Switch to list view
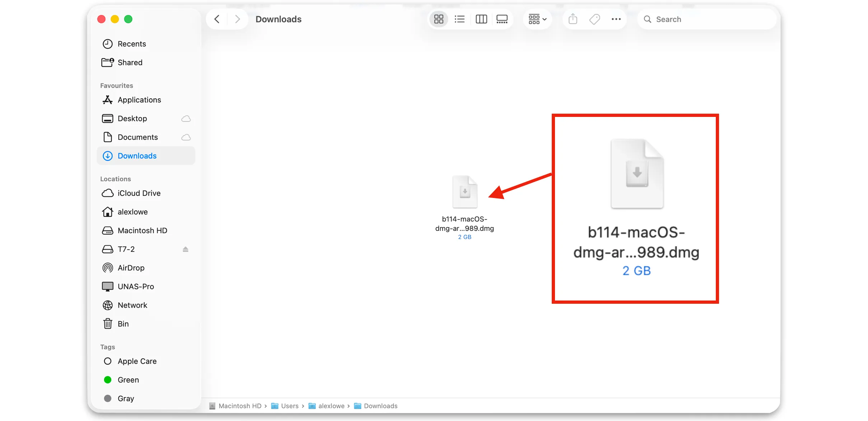 point(460,19)
